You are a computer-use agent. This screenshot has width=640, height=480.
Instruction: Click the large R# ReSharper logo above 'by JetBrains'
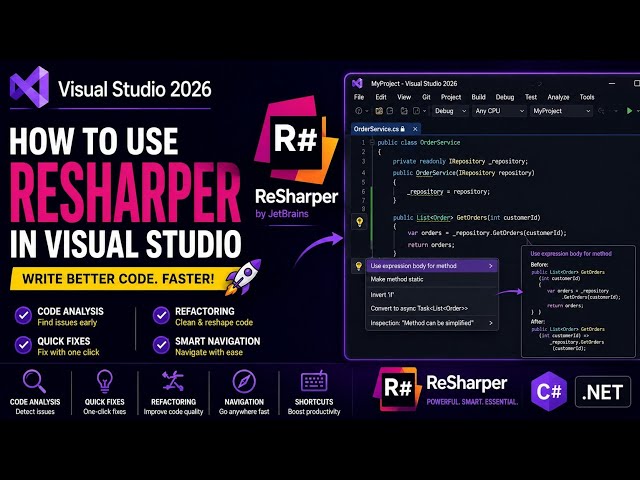(x=296, y=140)
